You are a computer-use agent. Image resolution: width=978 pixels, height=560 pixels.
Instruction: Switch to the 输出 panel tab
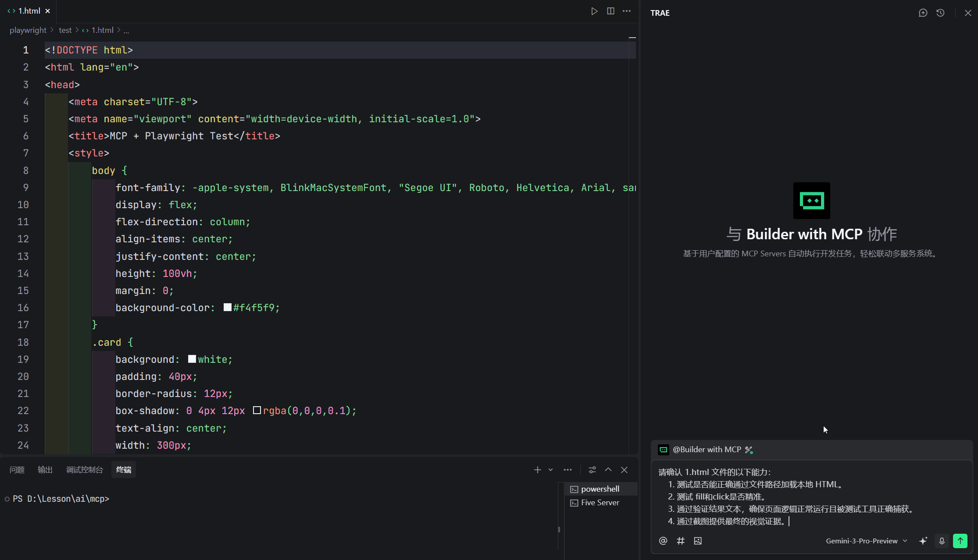tap(45, 470)
